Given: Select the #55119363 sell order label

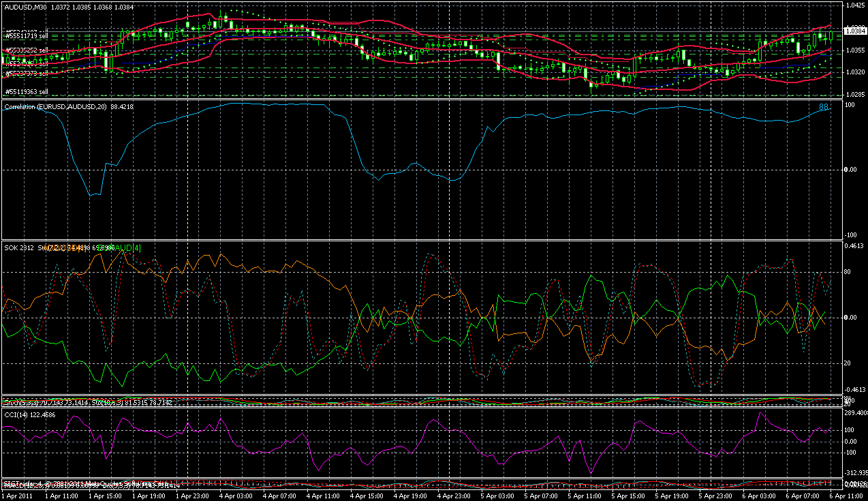Looking at the screenshot, I should 27,91.
